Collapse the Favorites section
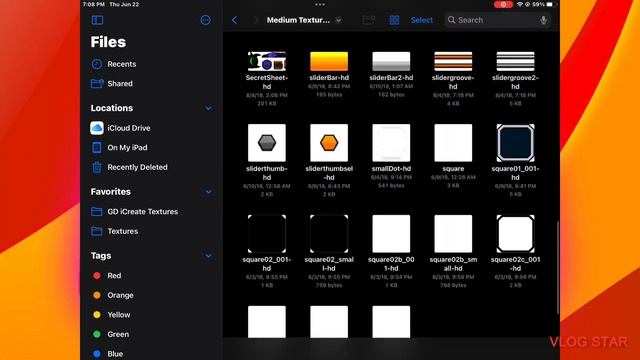 tap(208, 192)
